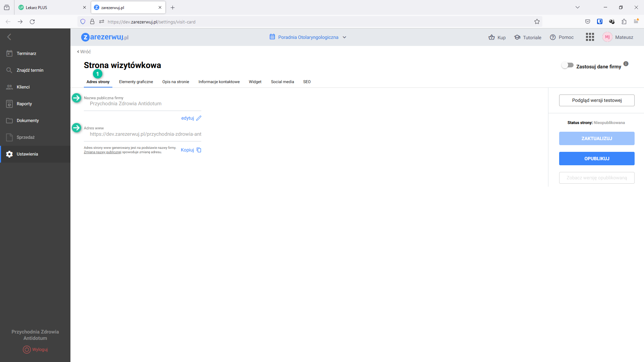Toggle the Zastosuj dane firmy switch
The height and width of the screenshot is (362, 644).
(x=568, y=65)
